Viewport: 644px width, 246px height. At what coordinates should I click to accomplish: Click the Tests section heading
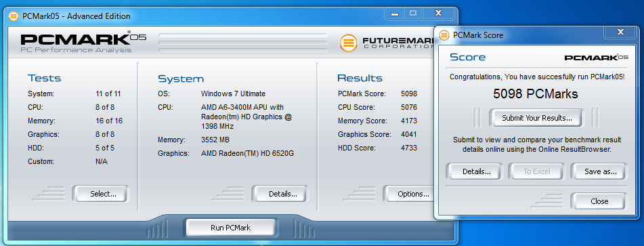coord(45,78)
